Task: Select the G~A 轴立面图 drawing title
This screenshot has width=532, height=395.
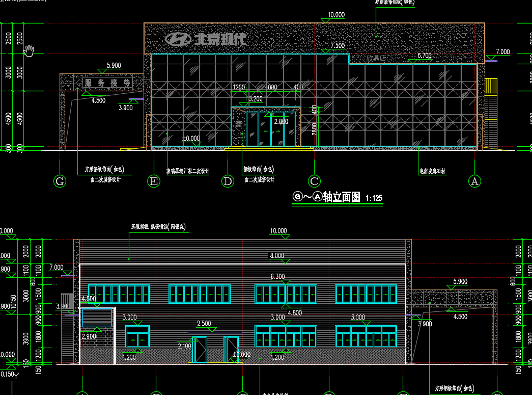Action: [326, 197]
